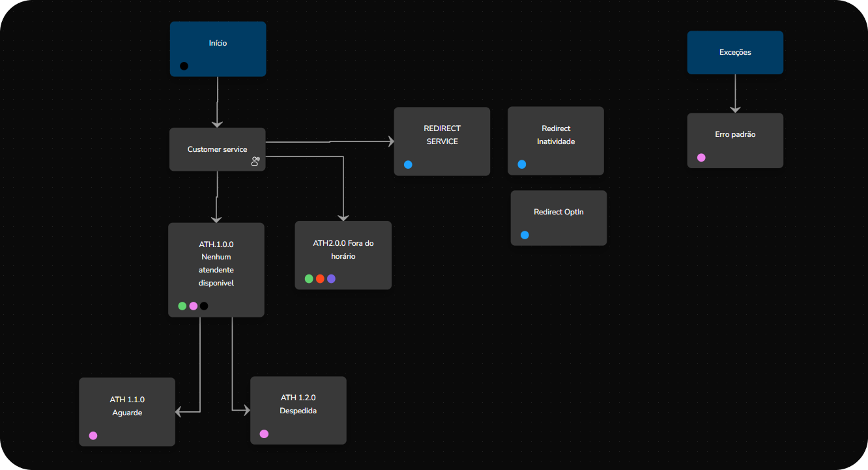Select the Redirect OptIn block title
The height and width of the screenshot is (470, 868).
[x=558, y=212]
